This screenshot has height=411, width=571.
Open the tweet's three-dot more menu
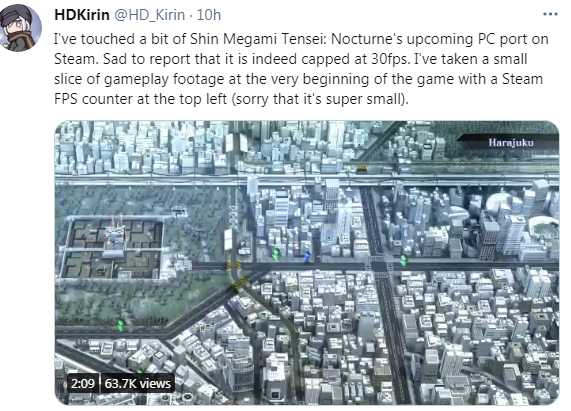[550, 14]
